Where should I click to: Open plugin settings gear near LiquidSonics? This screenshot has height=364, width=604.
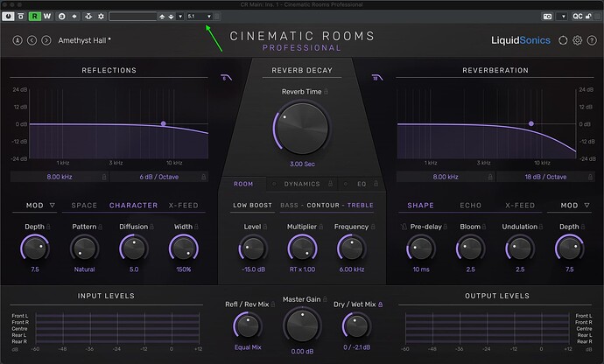577,40
